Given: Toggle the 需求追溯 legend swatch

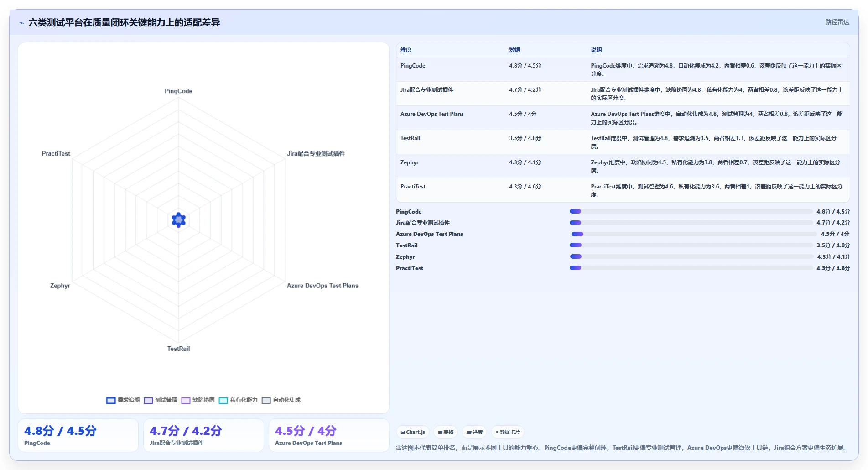Looking at the screenshot, I should click(x=111, y=400).
